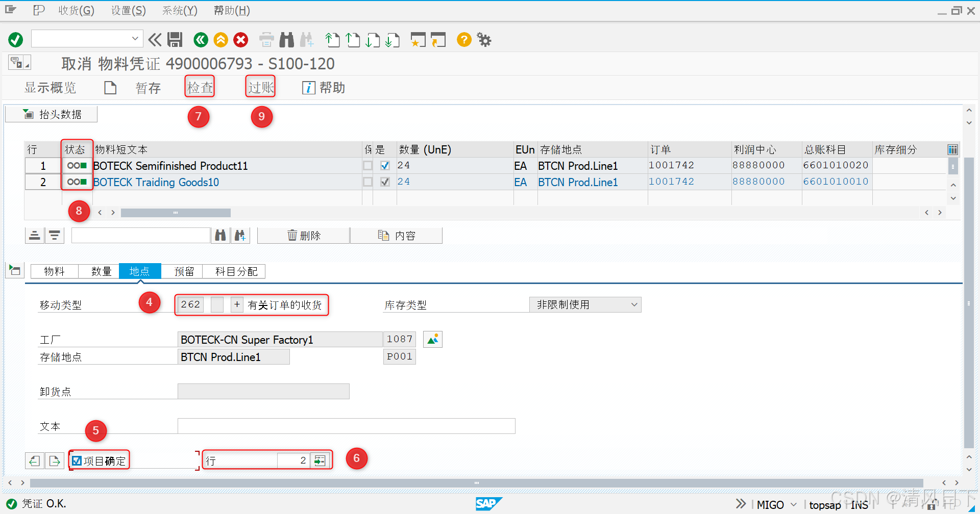980x514 pixels.
Task: Click the + button beside movement type 262
Action: coord(237,304)
